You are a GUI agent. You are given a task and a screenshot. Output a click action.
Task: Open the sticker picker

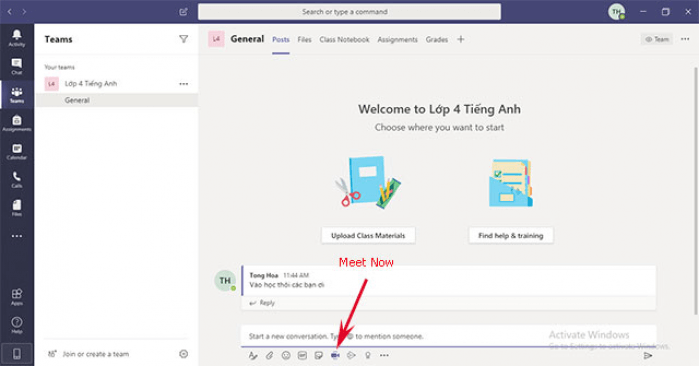(319, 355)
